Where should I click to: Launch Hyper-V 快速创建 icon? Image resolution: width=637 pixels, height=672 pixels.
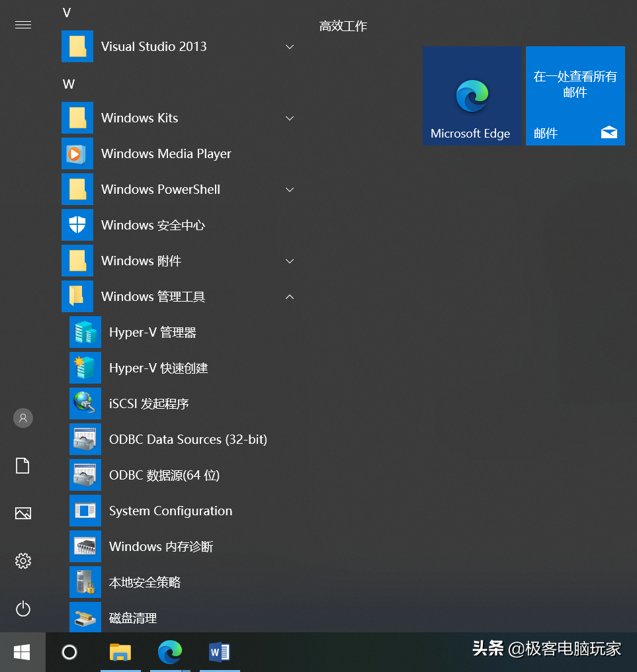click(85, 368)
